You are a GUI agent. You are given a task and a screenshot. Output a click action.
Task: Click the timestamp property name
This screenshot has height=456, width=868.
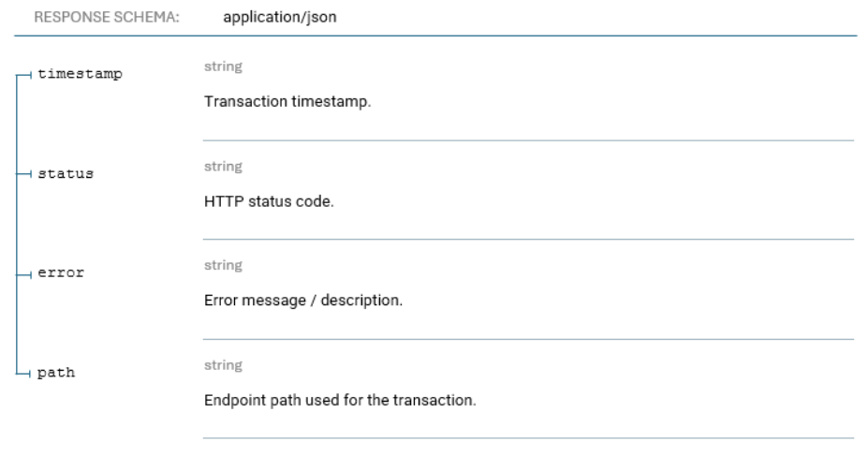click(80, 75)
